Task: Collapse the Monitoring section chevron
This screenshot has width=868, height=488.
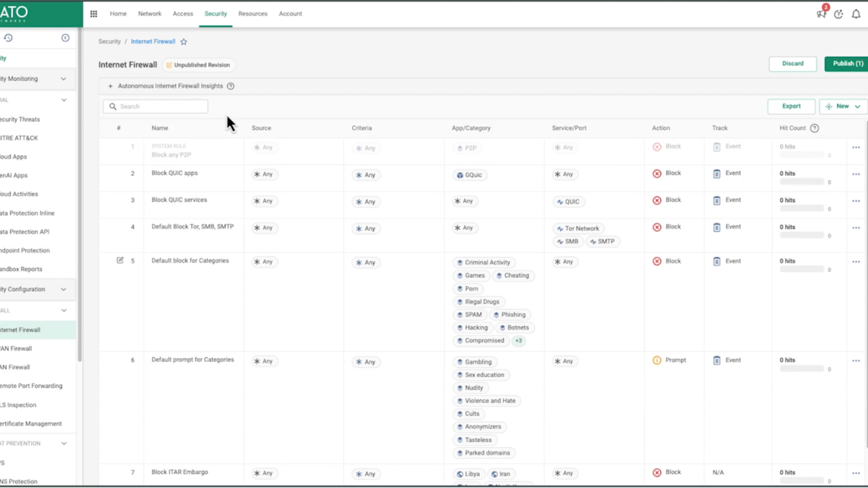Action: (64, 79)
